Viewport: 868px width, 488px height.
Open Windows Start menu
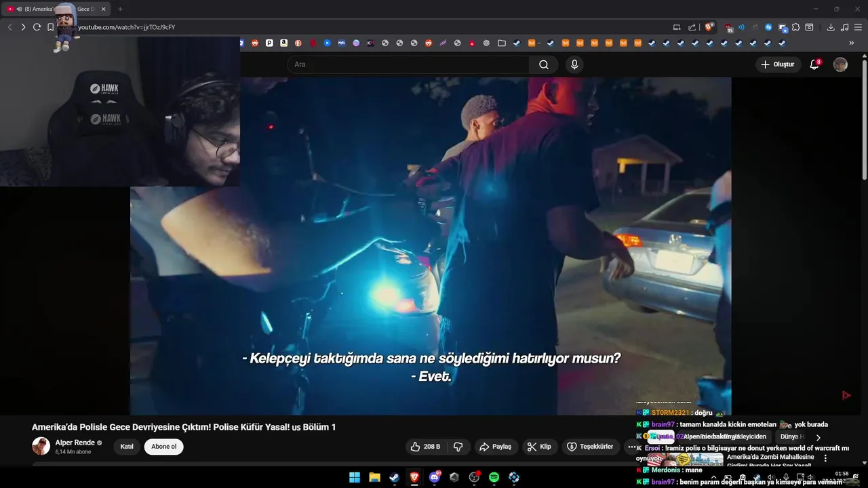pyautogui.click(x=355, y=477)
